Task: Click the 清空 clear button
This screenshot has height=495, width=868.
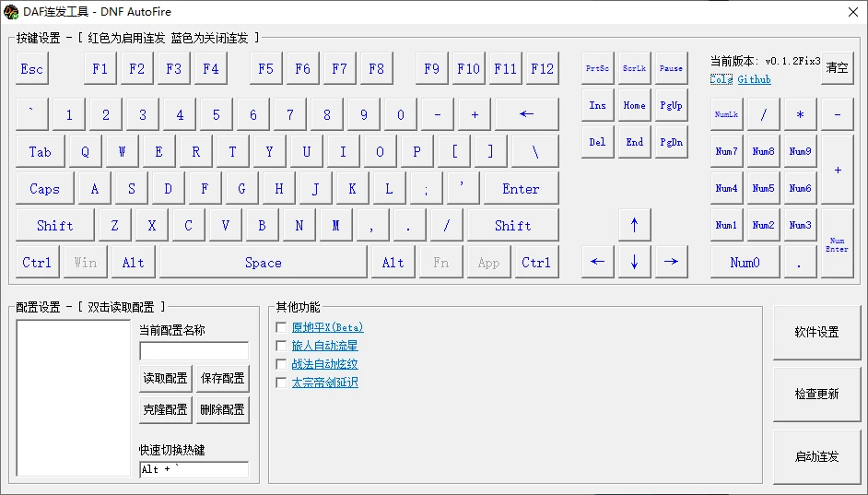Action: pyautogui.click(x=837, y=68)
